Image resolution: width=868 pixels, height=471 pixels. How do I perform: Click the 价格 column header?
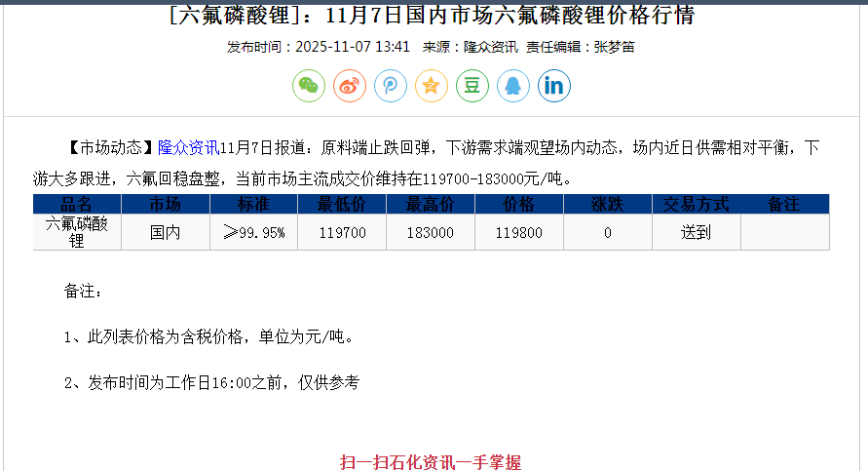click(518, 204)
